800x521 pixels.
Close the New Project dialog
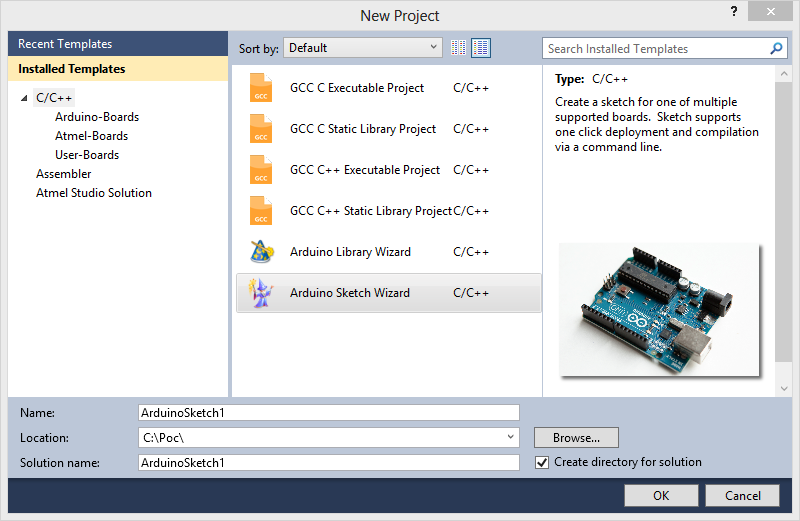(770, 11)
